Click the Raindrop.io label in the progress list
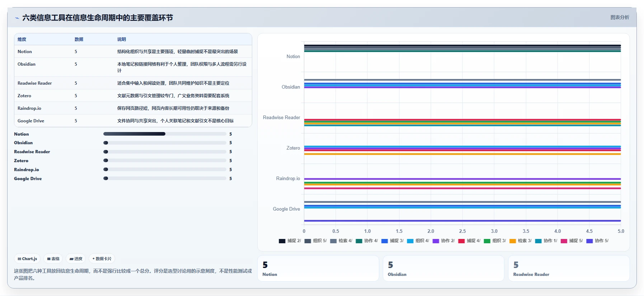 pyautogui.click(x=27, y=170)
